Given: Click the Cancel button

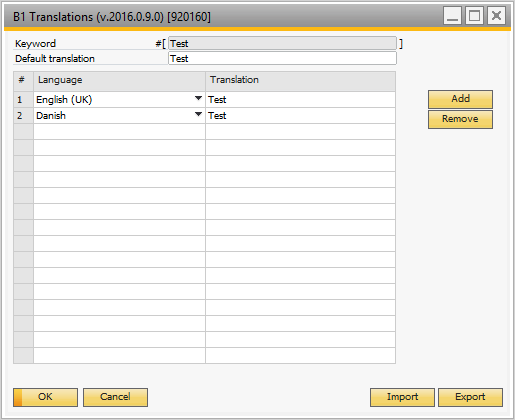Looking at the screenshot, I should point(115,397).
